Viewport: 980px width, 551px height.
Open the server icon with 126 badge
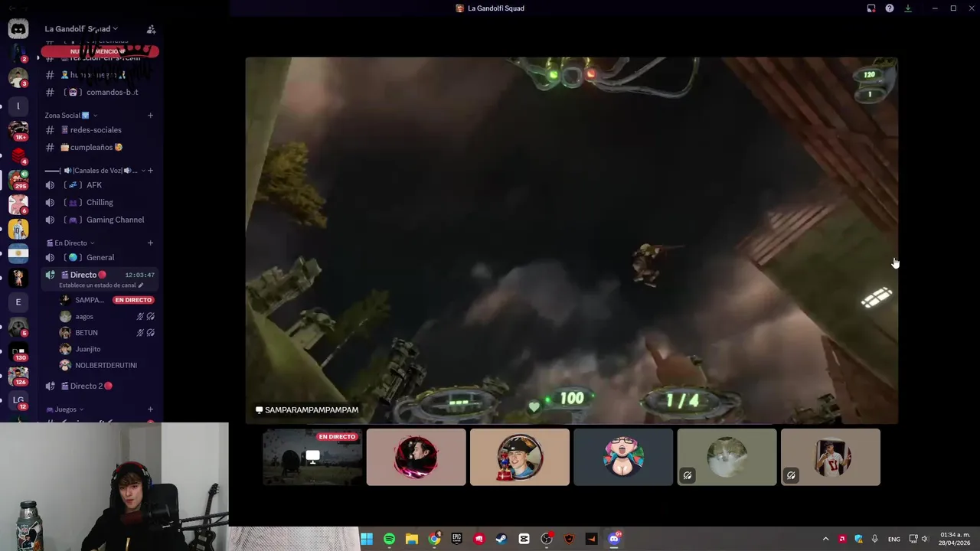pyautogui.click(x=18, y=376)
